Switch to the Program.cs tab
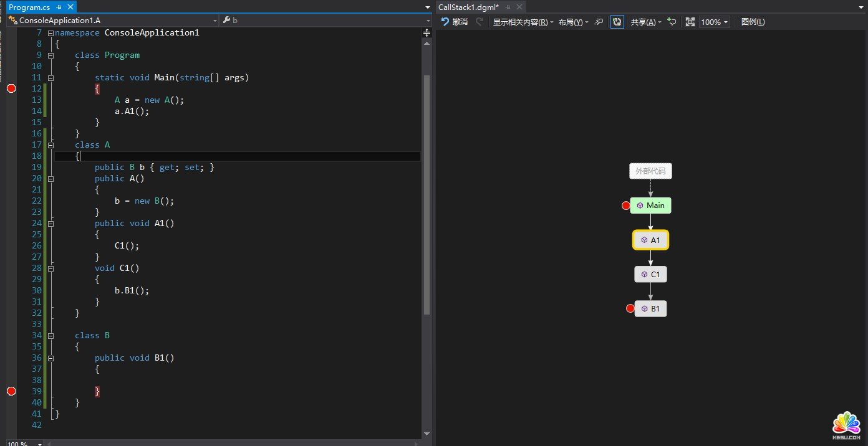This screenshot has height=446, width=868. coord(29,7)
